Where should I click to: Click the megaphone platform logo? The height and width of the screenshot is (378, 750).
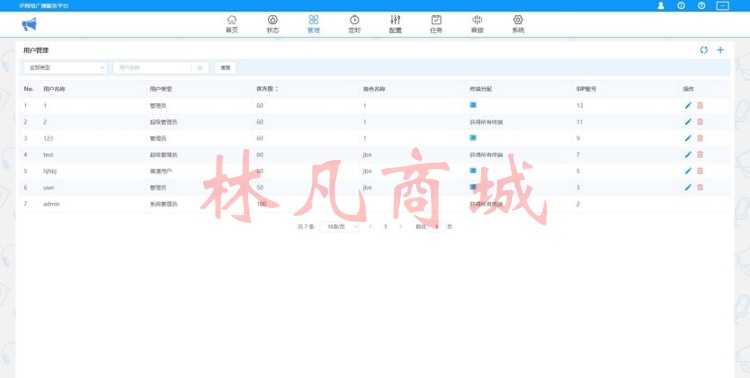pyautogui.click(x=29, y=24)
